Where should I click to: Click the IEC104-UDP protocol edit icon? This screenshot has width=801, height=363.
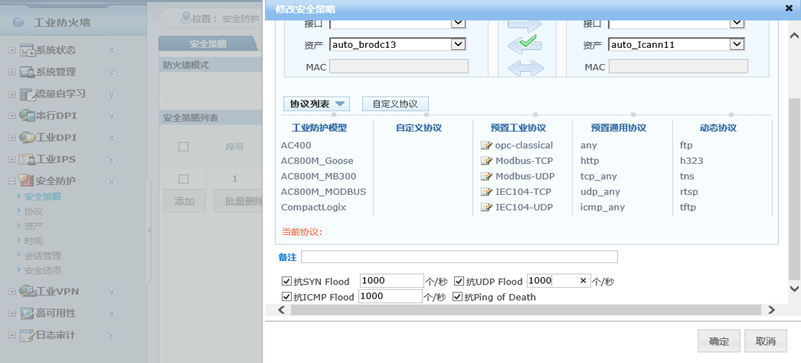[x=486, y=207]
